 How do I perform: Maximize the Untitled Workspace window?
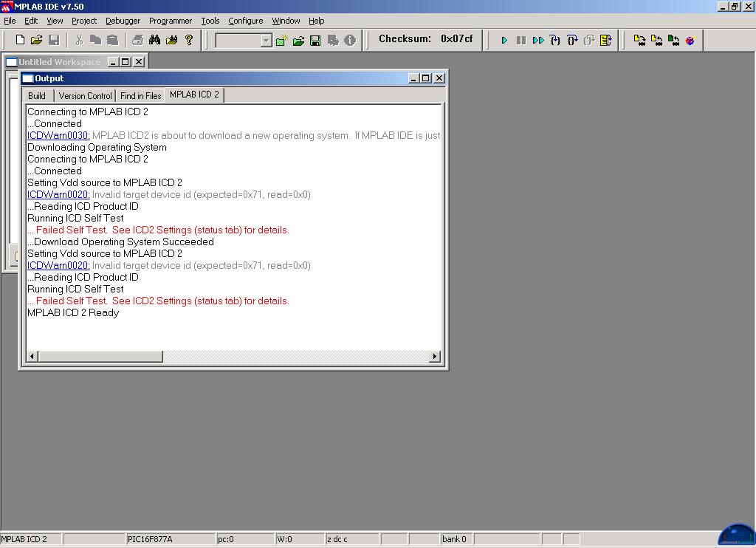coord(126,62)
